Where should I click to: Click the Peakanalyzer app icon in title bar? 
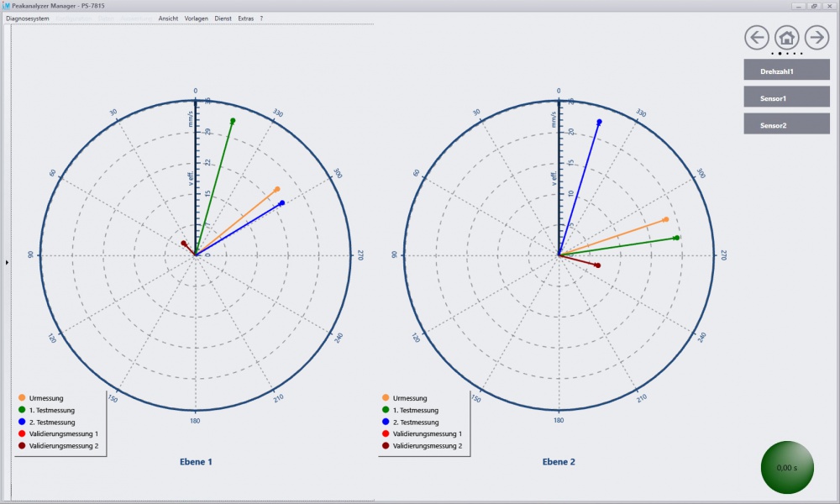(7, 6)
